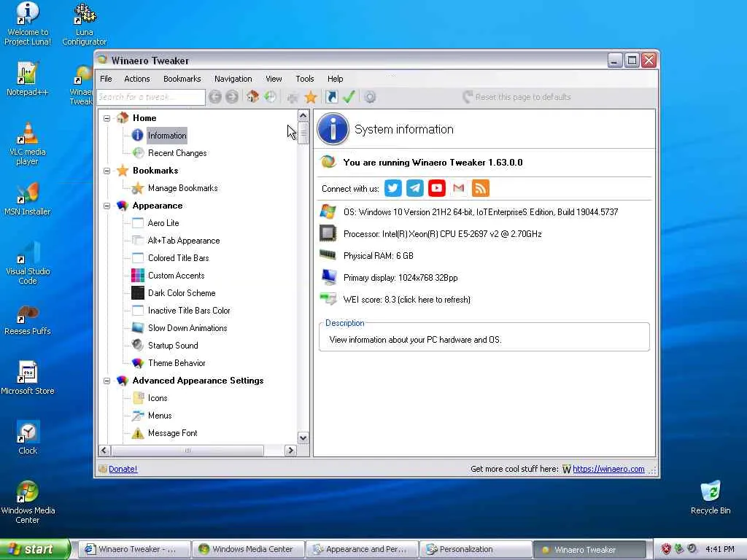Image resolution: width=747 pixels, height=560 pixels.
Task: Switch to Windows Media Center taskbar button
Action: tap(248, 549)
